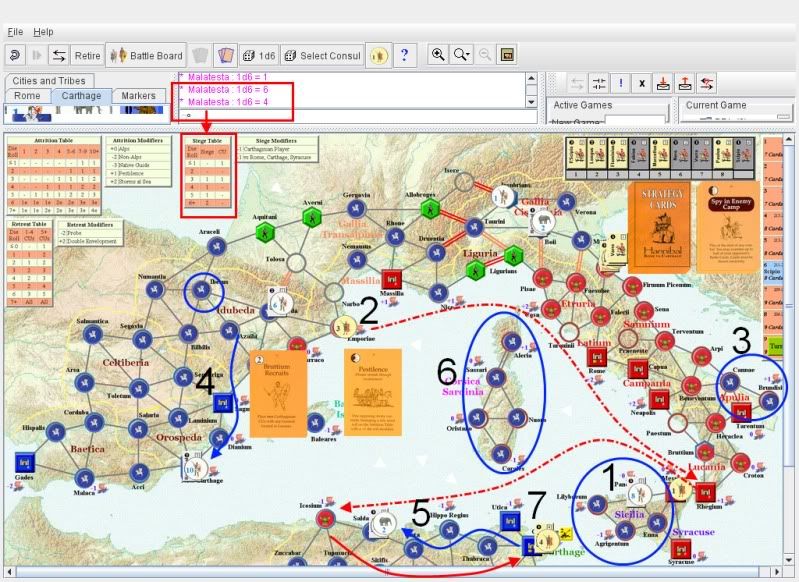Click the greyed step-forward logfile icon
Image resolution: width=799 pixels, height=582 pixels.
(x=37, y=55)
